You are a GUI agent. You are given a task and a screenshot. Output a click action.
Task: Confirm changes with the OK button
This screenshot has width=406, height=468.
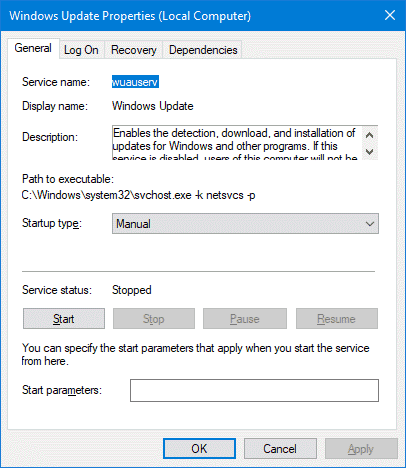tap(199, 449)
